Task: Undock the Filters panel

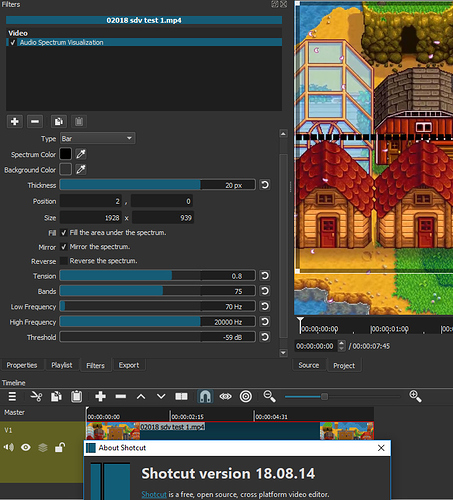Action: tap(275, 4)
